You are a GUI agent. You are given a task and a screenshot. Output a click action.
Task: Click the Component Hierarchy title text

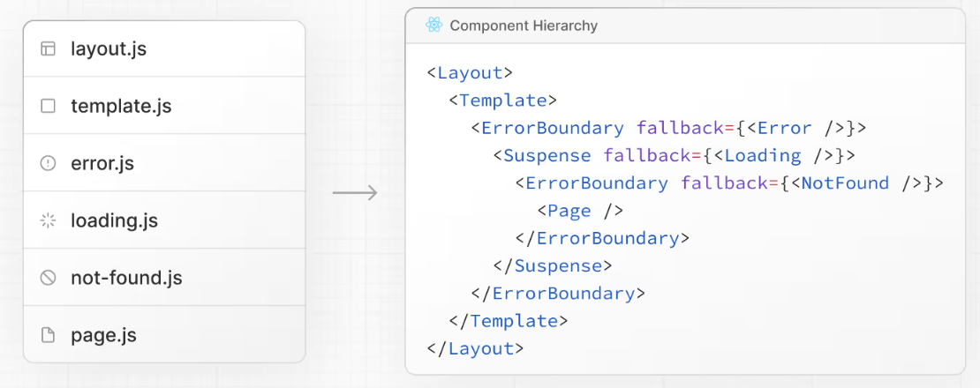(524, 26)
